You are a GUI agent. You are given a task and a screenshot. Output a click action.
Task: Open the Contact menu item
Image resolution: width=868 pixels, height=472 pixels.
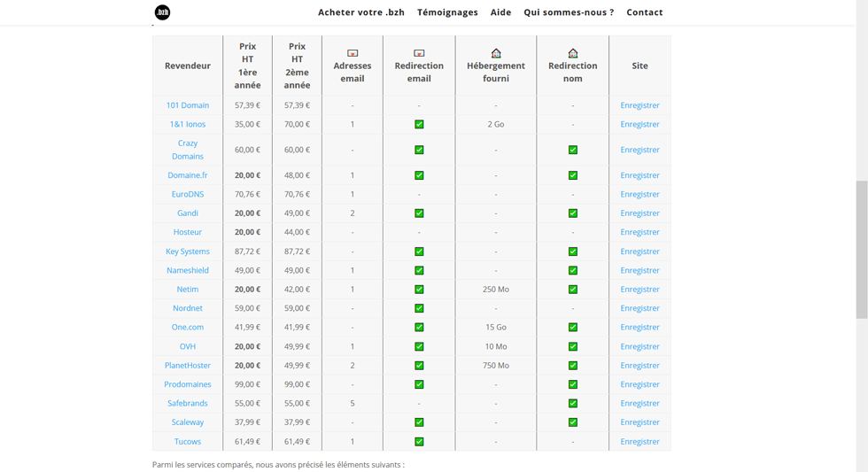tap(645, 12)
